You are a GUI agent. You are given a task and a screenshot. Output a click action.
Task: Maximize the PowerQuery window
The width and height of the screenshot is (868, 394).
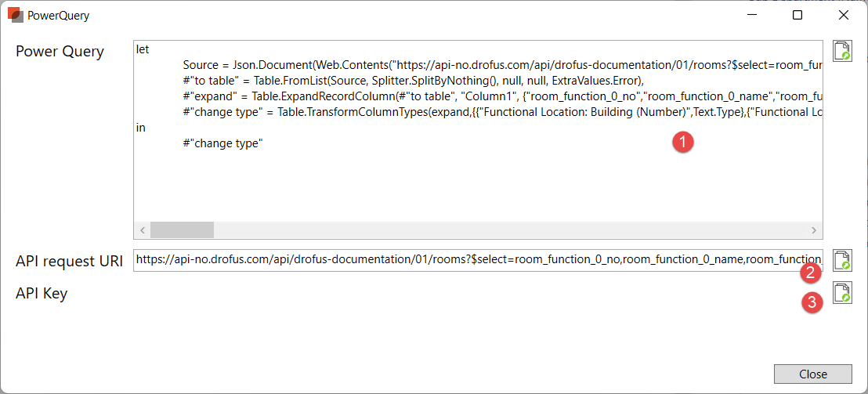pos(797,15)
